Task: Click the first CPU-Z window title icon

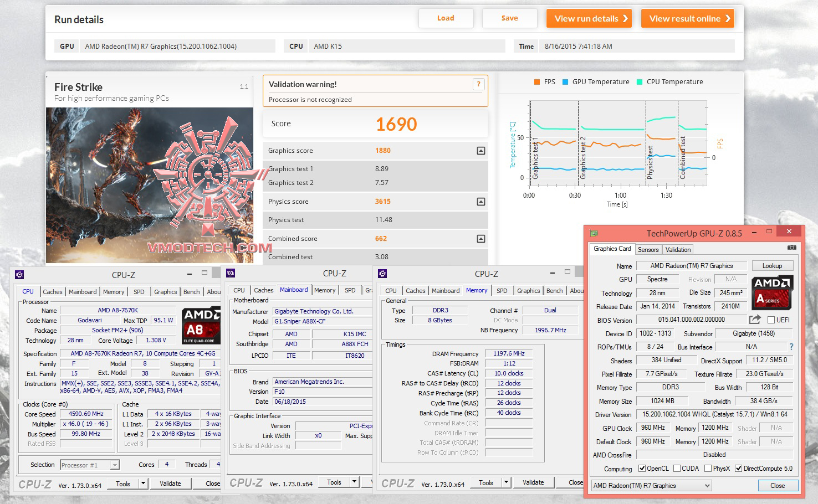Action: click(19, 274)
